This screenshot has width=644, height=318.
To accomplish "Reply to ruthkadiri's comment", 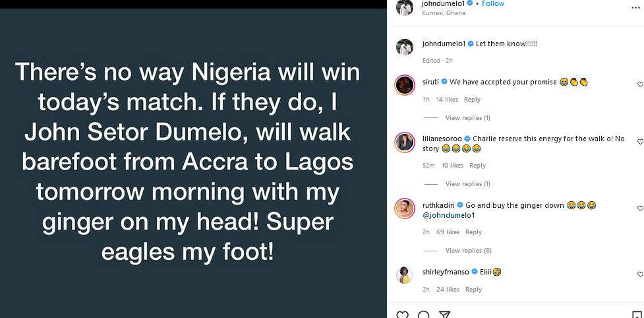I will click(x=473, y=232).
